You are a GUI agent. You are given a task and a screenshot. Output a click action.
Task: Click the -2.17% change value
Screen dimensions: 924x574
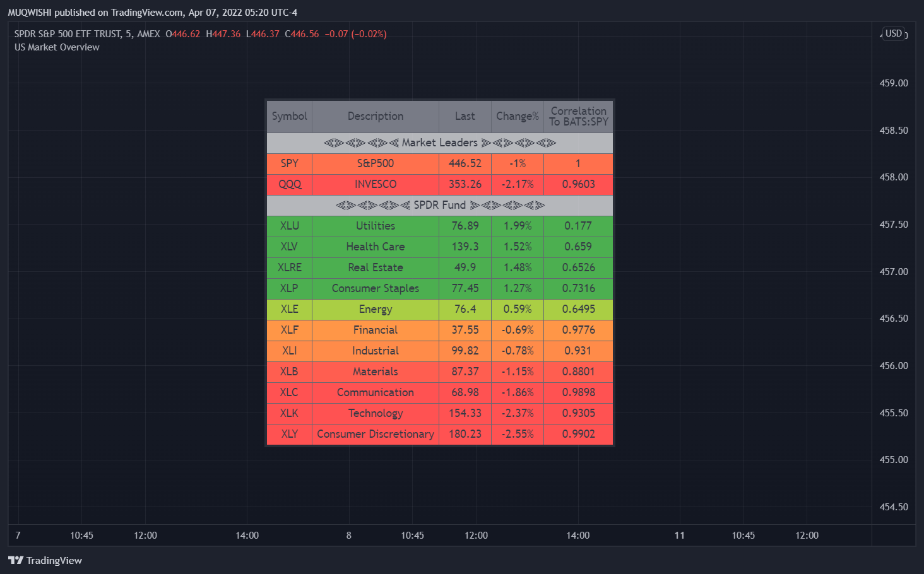(x=518, y=184)
